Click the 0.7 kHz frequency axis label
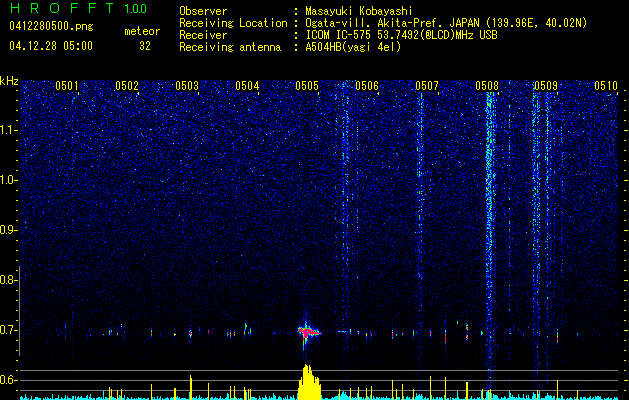The height and width of the screenshot is (400, 629). [x=8, y=330]
